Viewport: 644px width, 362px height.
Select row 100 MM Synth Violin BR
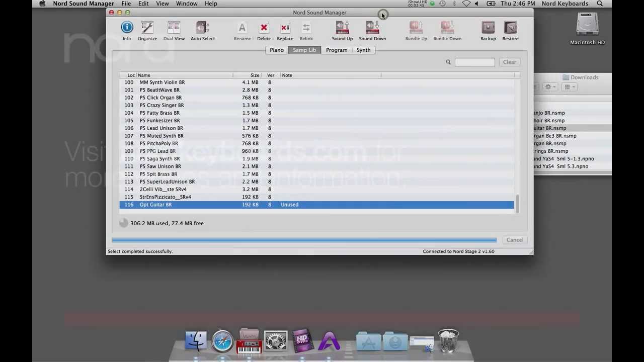click(316, 82)
